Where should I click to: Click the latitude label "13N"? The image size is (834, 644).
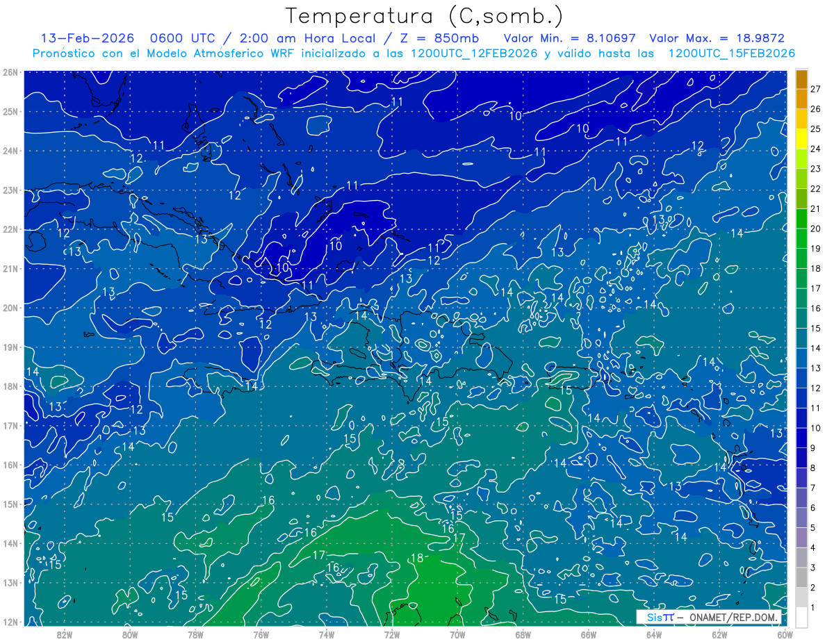tap(10, 582)
